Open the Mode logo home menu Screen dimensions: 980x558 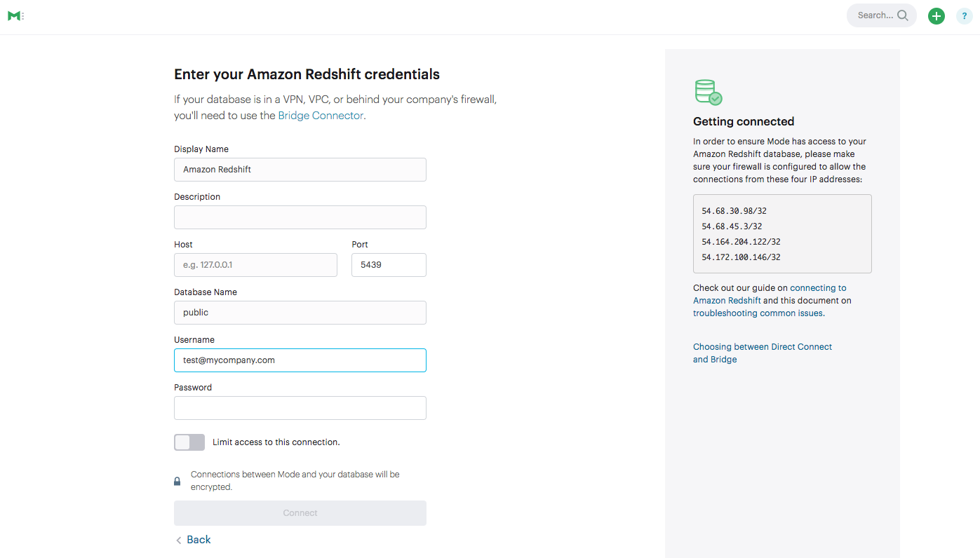[15, 15]
